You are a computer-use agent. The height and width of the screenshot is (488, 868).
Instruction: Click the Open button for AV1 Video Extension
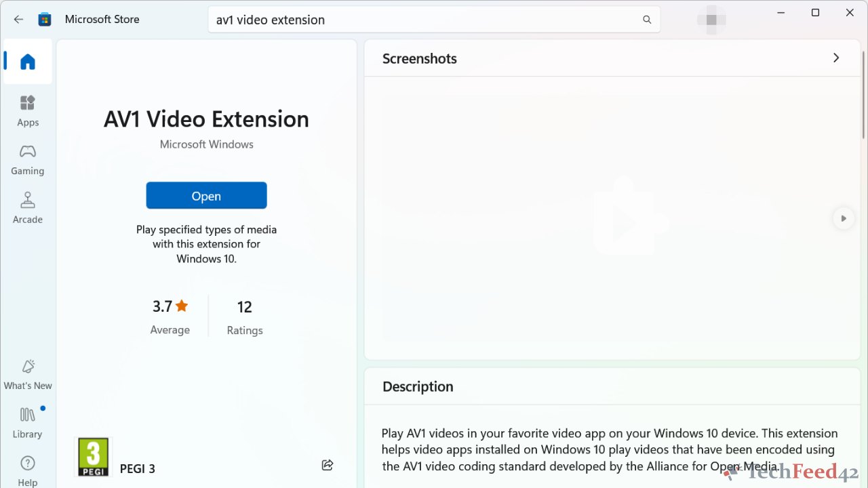coord(206,196)
